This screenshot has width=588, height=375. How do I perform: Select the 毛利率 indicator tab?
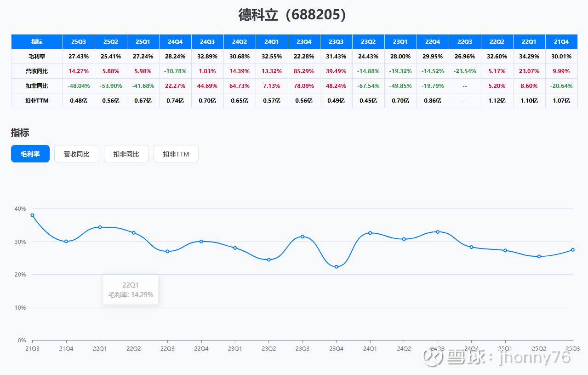pos(30,154)
